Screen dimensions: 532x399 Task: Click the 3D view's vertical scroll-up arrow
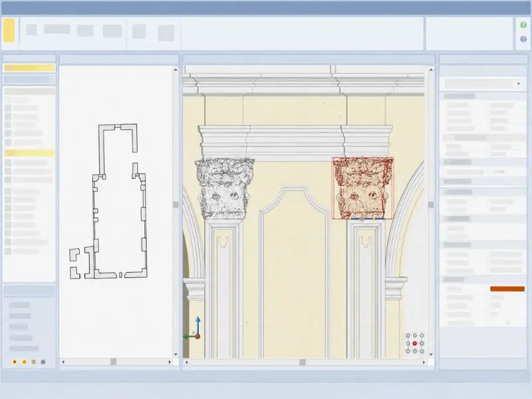point(431,70)
